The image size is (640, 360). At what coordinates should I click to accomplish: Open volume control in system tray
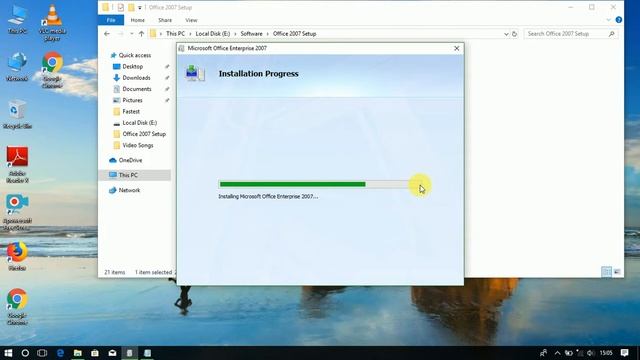point(590,353)
